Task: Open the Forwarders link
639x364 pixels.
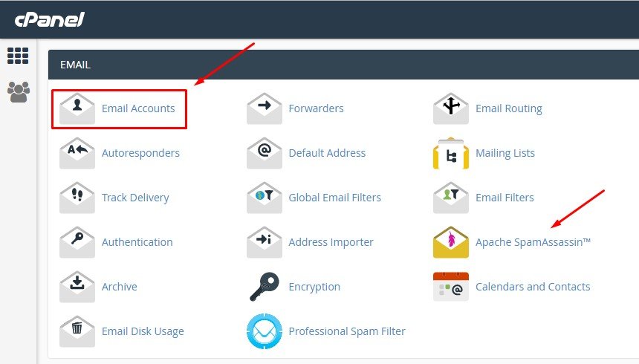Action: coord(317,108)
